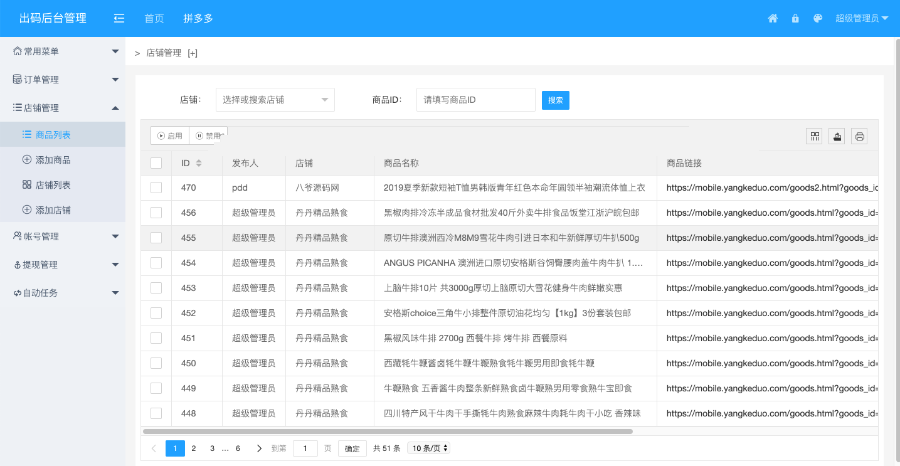The image size is (900, 466).
Task: Click the [+] icon beside 店铺管理 breadcrumb
Action: (192, 53)
